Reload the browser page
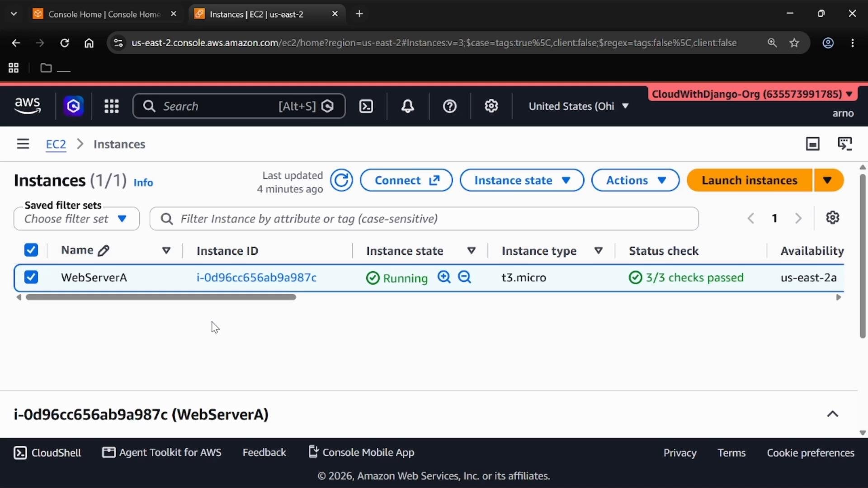This screenshot has width=868, height=488. point(65,43)
